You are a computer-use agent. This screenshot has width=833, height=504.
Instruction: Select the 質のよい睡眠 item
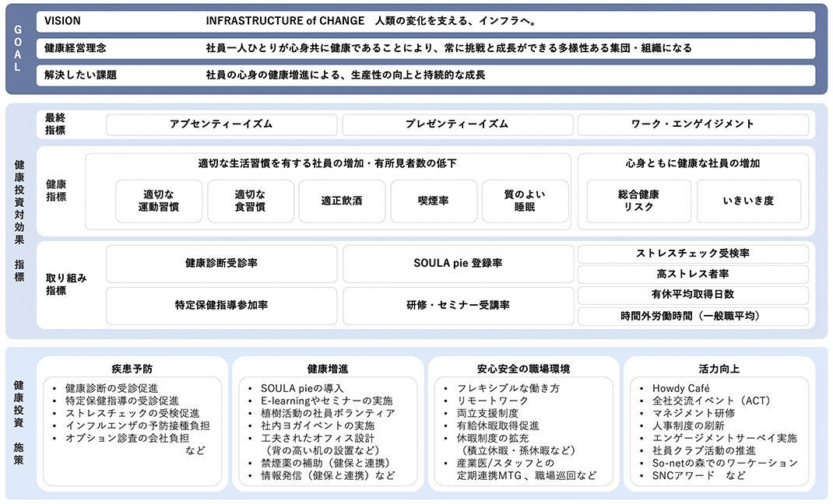coord(524,201)
